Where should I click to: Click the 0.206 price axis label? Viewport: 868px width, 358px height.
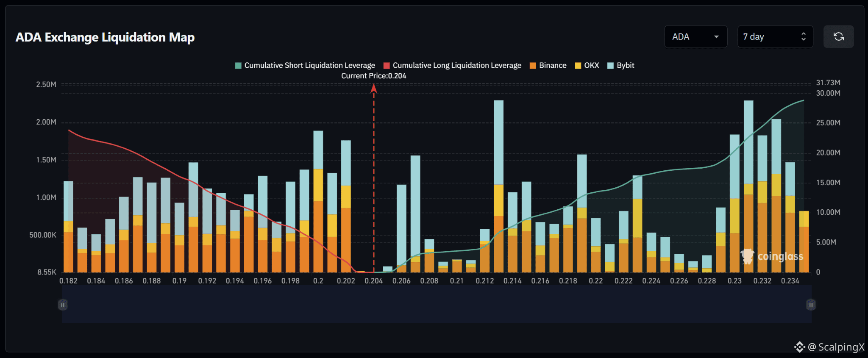(x=401, y=281)
